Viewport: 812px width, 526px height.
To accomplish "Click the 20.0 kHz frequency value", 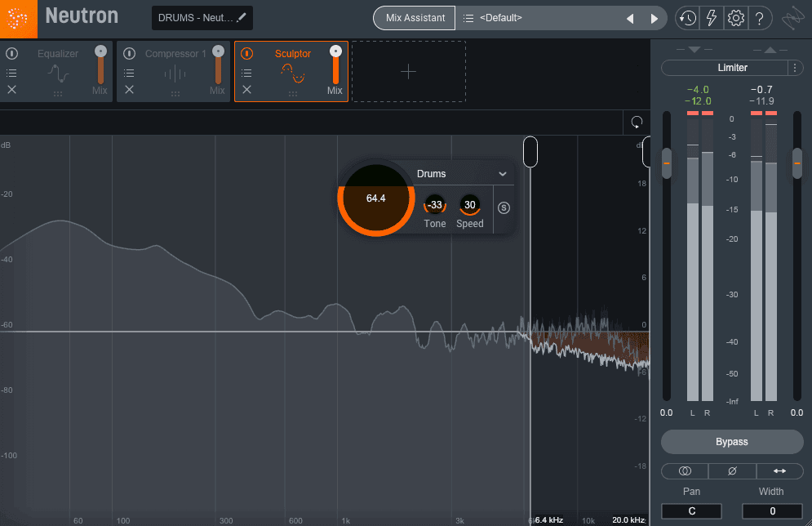I will point(628,519).
